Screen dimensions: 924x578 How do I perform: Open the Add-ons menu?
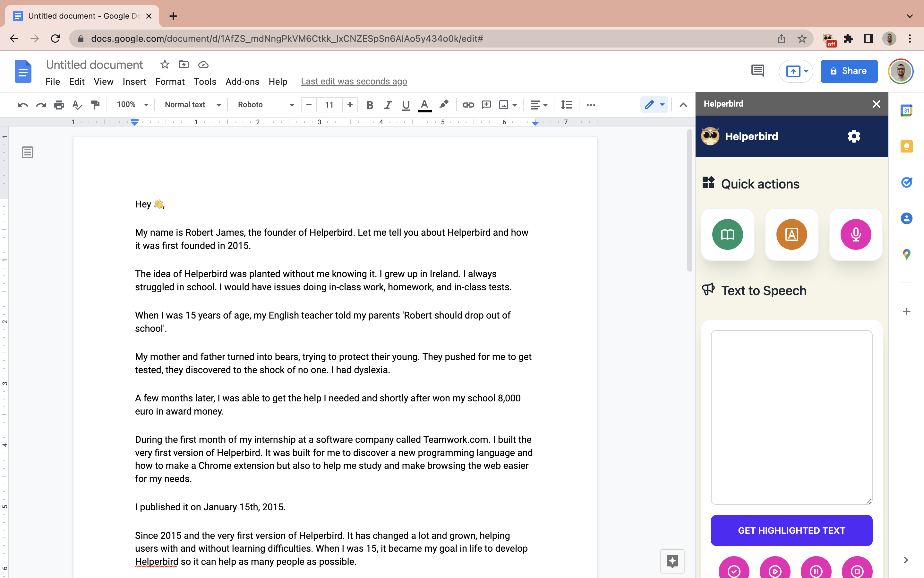pos(243,82)
